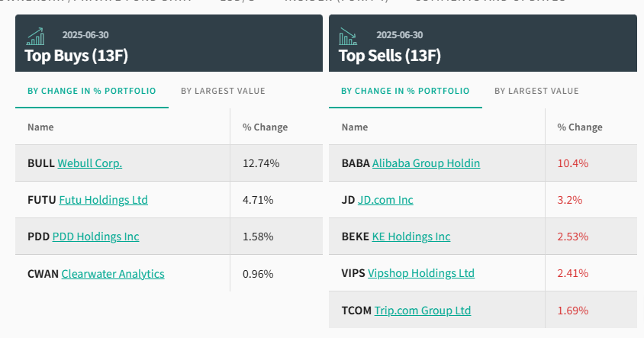Screen dimensions: 644x338
Task: Select Top Buys 'By Change in % Portfolio' tab
Action: point(92,91)
